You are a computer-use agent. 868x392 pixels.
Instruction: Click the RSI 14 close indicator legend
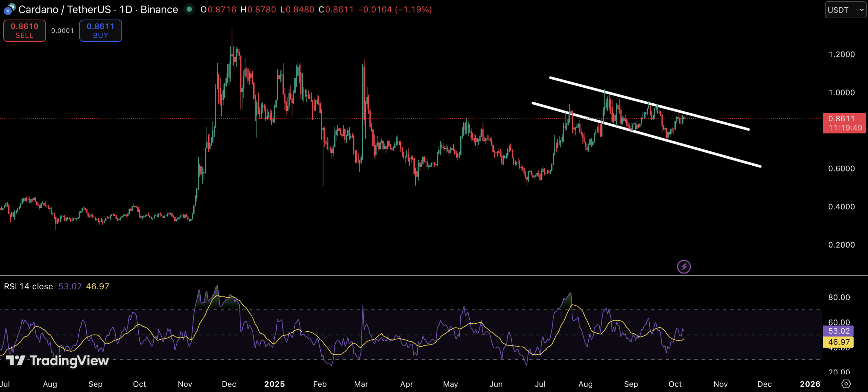pyautogui.click(x=28, y=286)
